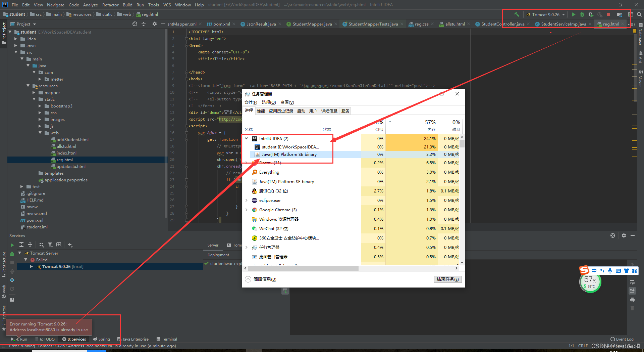This screenshot has width=644, height=352.
Task: Expand the Google Chrome (3) process group
Action: 247,210
